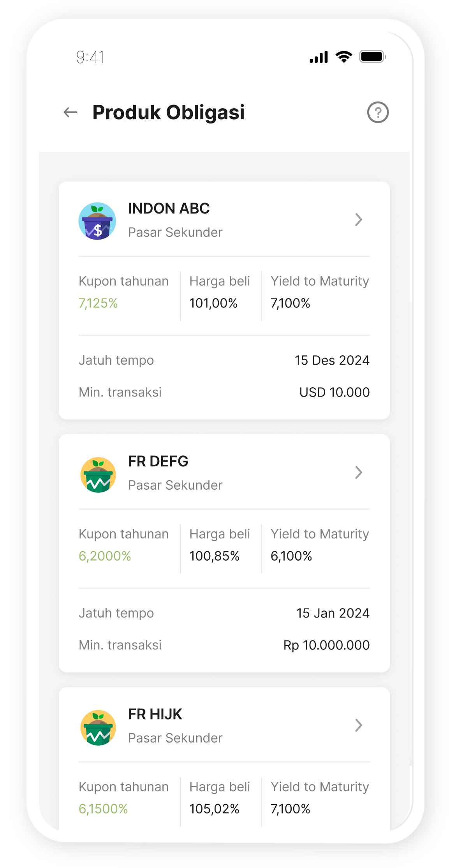Expand FR HIJK details chevron
The image size is (456, 868).
(x=359, y=725)
